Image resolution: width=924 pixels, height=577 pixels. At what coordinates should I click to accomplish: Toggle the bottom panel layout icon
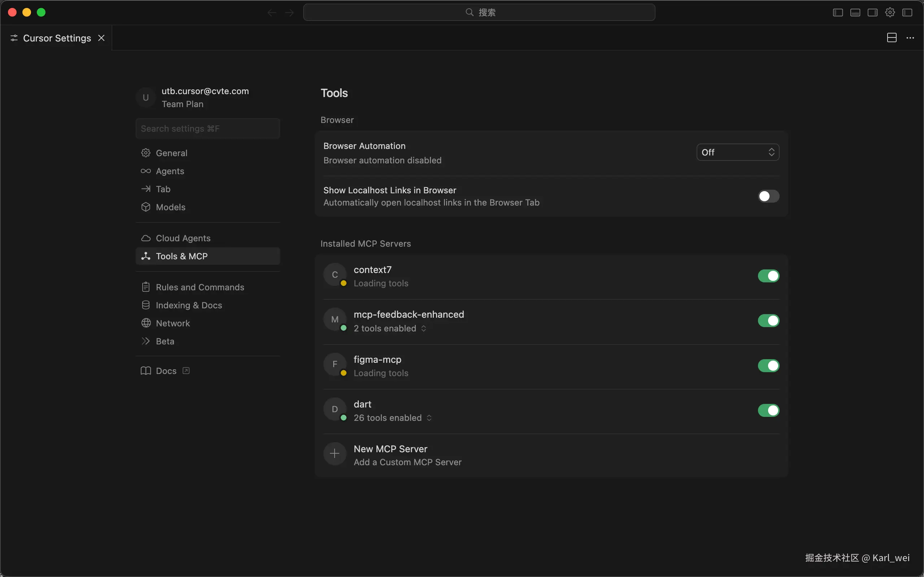(855, 13)
